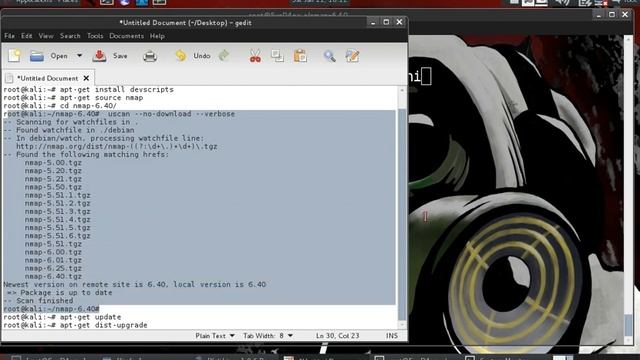Click the Ln 30, Col 23 status entry
This screenshot has height=360, width=640.
338,336
